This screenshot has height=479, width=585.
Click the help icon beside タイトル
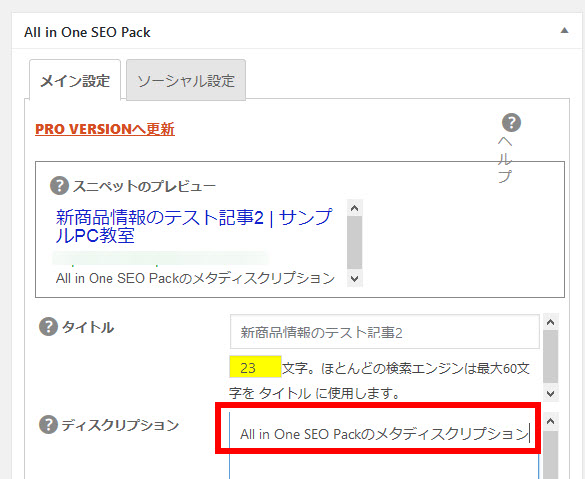tap(49, 327)
